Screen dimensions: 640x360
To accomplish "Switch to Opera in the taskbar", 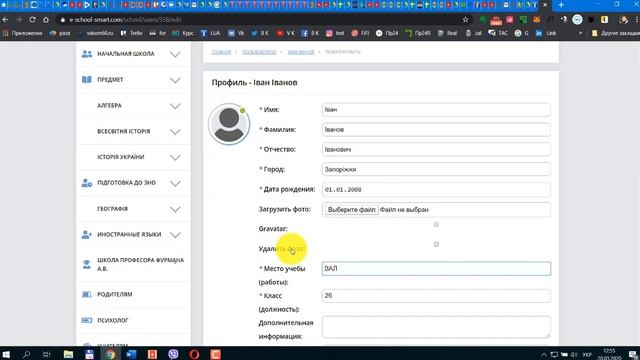I will click(194, 354).
